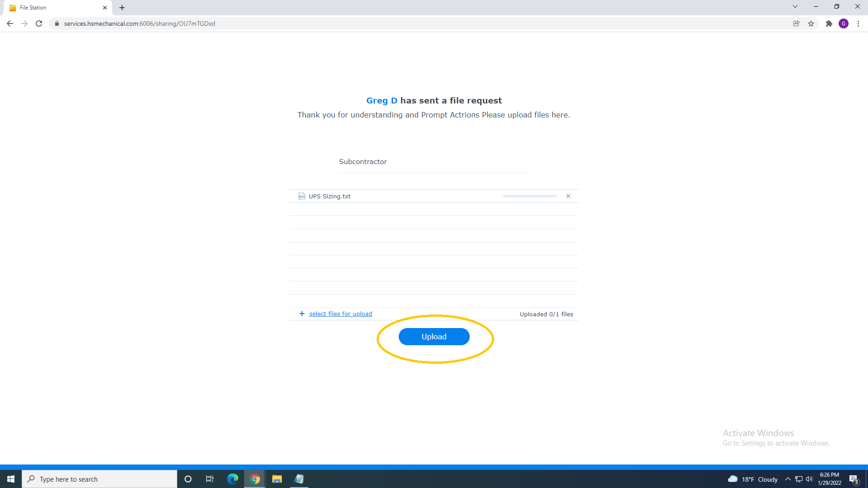Click the upload progress bar for UPS Sizing.txt

[529, 196]
